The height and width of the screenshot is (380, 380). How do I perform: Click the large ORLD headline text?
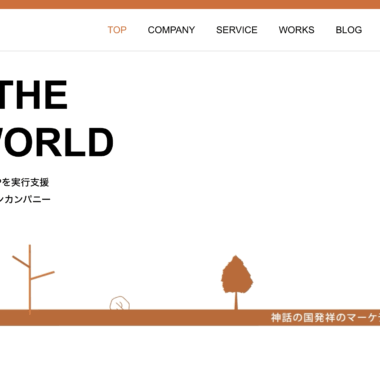(57, 142)
